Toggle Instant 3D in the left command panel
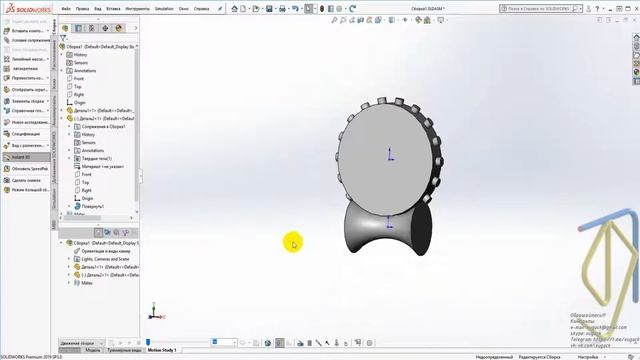 point(26,157)
